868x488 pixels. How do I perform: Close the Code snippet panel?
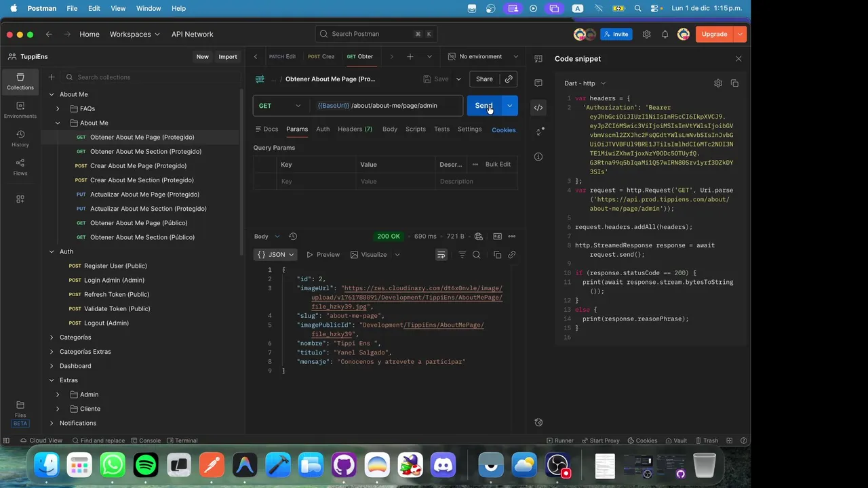tap(738, 59)
